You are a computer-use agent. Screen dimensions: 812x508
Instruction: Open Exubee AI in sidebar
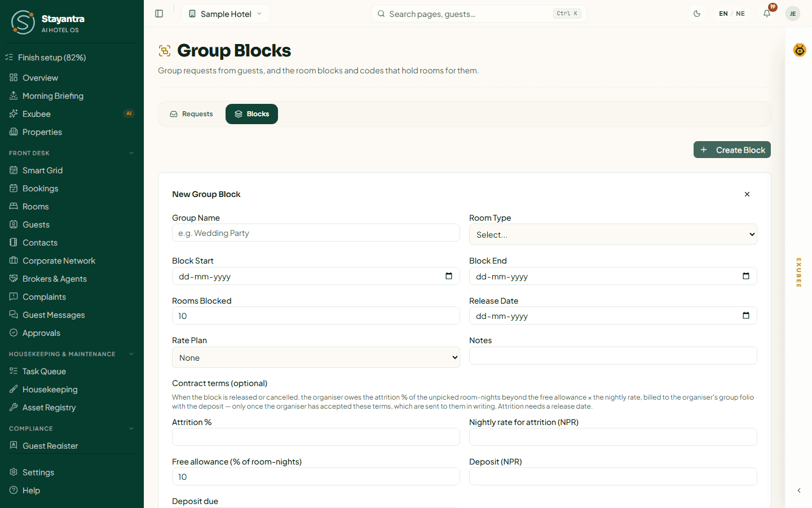click(72, 114)
